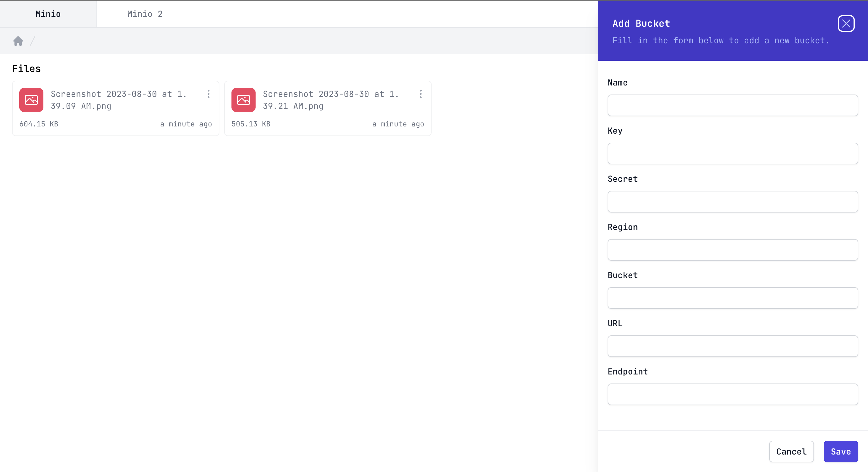Switch to the Minio 2 tab
Screen dimensions: 868x472
click(145, 14)
